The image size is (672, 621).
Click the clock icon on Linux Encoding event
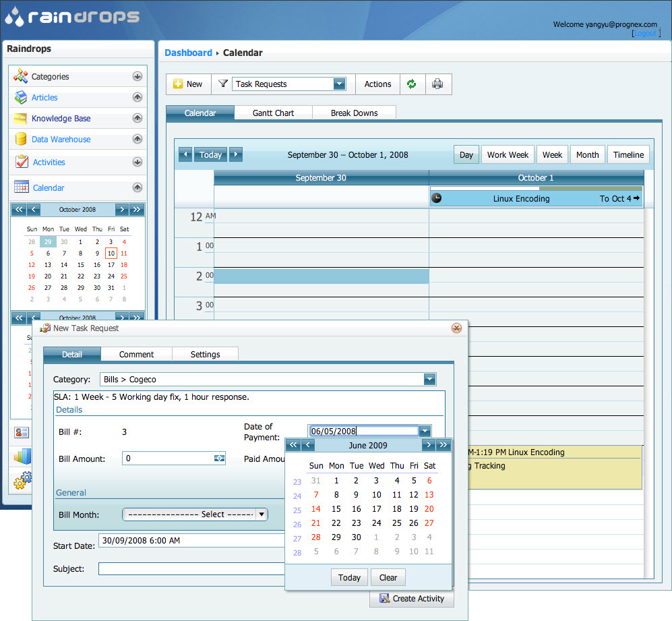(437, 198)
